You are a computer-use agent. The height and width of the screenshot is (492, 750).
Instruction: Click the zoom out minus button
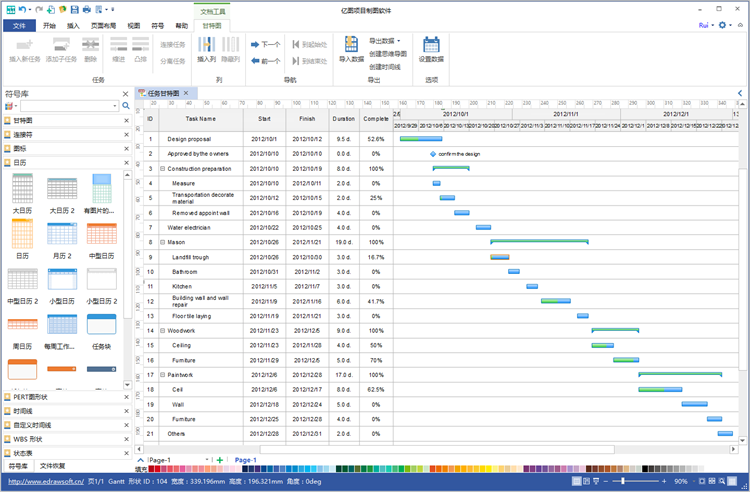coord(606,481)
